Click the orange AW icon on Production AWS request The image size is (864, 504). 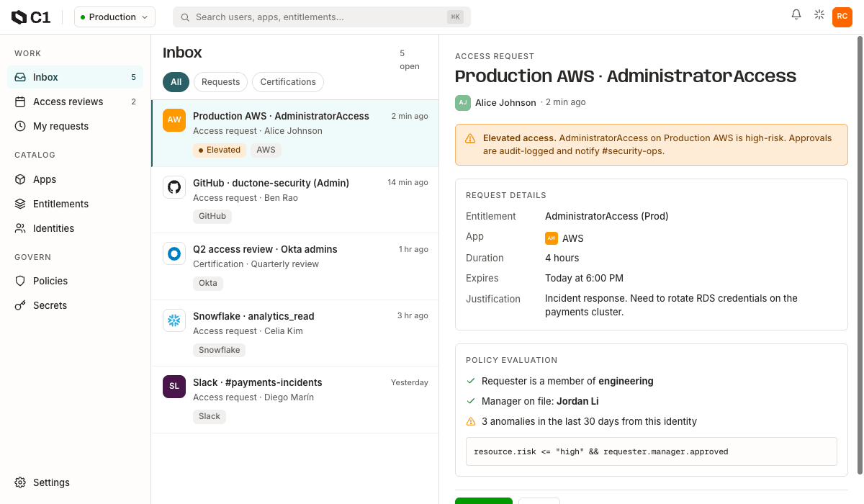174,120
